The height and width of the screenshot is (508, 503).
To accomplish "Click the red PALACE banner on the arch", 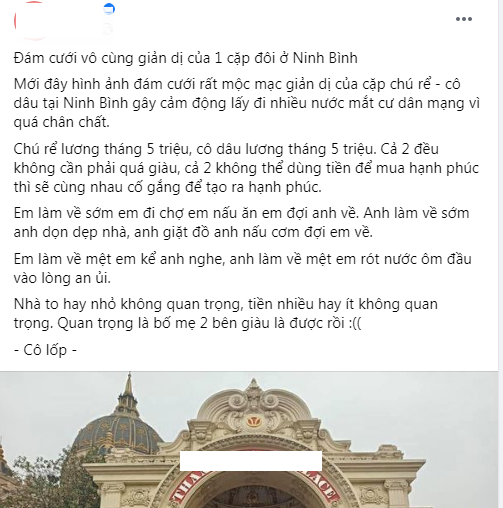I will (323, 487).
